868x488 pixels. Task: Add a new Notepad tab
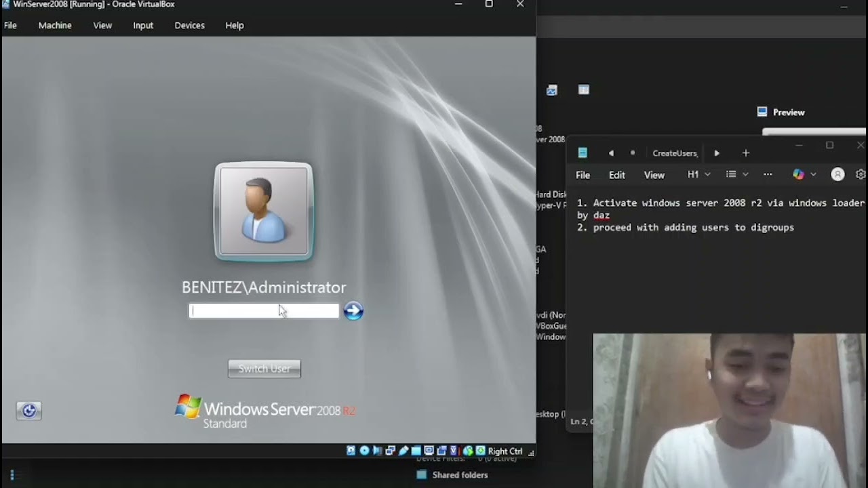pos(746,153)
